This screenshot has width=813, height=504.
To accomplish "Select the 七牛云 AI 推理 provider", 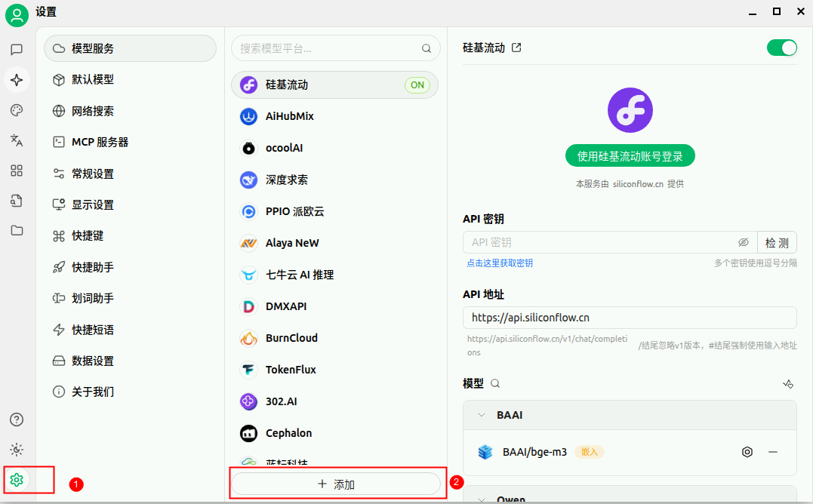I will 335,275.
